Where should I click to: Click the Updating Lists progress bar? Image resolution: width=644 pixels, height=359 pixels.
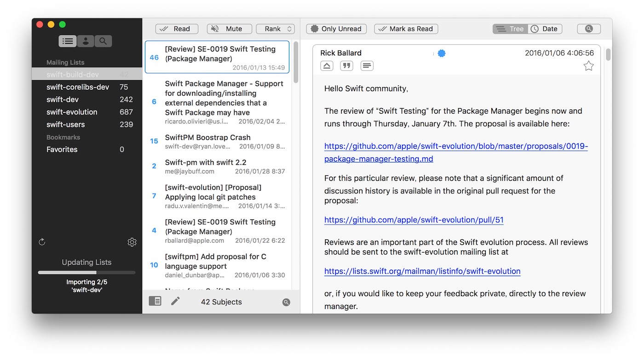[x=86, y=272]
